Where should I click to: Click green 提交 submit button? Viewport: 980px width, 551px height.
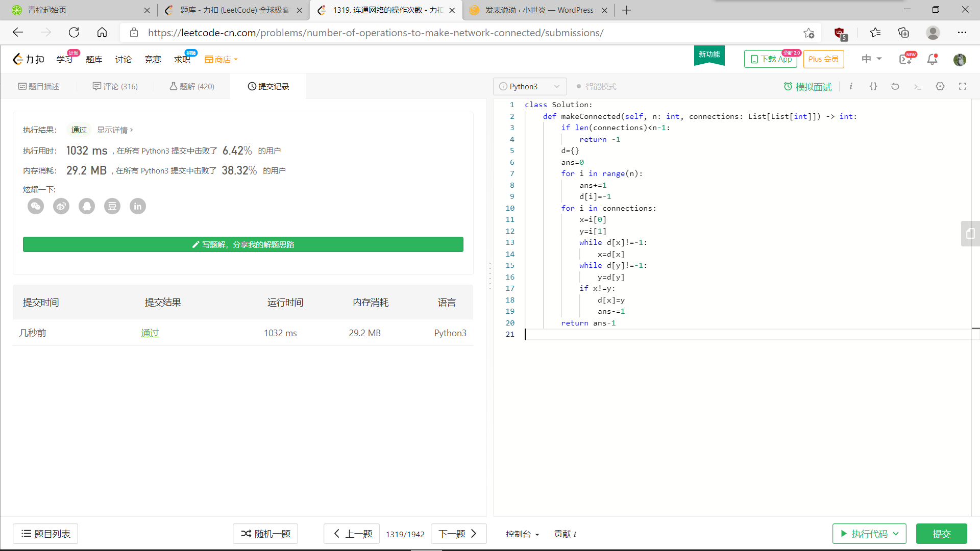click(x=941, y=534)
